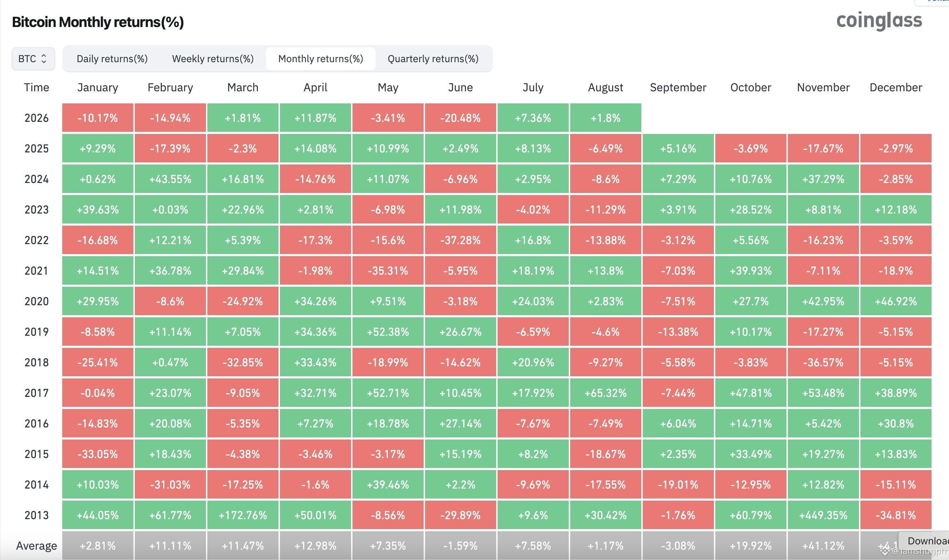Click the Time column header
The image size is (949, 560).
pos(37,87)
